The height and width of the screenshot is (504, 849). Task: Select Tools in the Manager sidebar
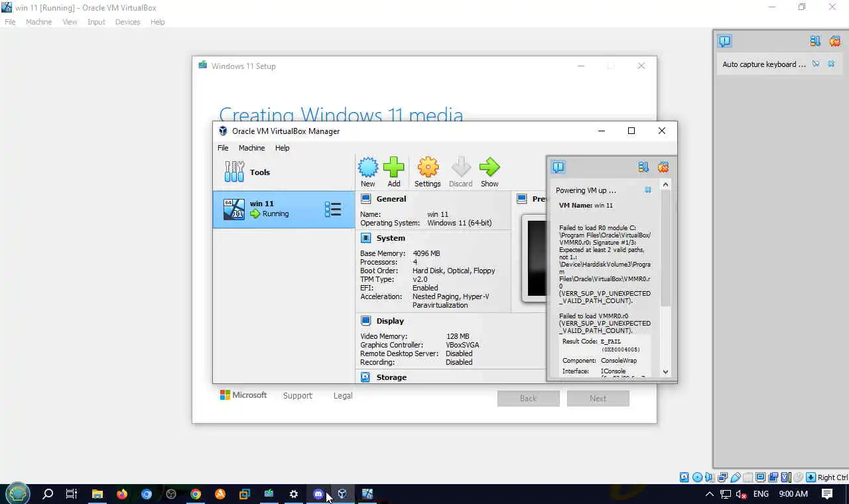284,172
